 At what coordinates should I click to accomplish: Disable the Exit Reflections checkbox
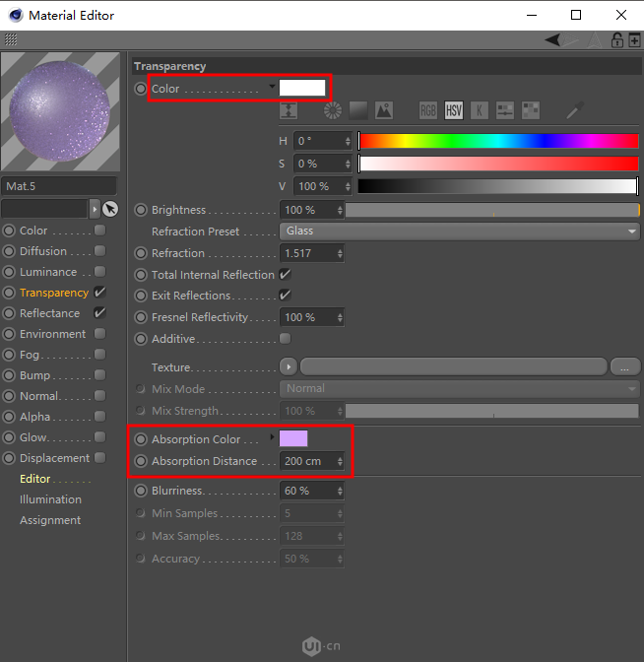tap(286, 296)
